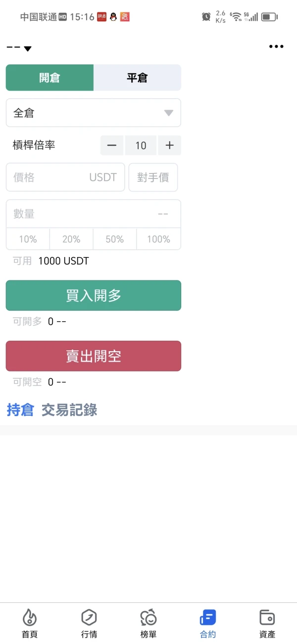Choose the 對手價 counterparty price option

153,177
